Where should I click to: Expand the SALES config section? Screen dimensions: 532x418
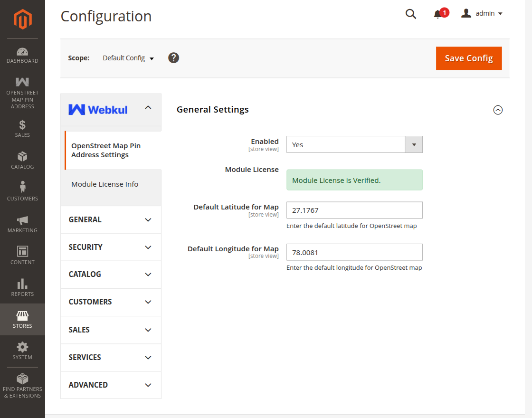(x=111, y=330)
